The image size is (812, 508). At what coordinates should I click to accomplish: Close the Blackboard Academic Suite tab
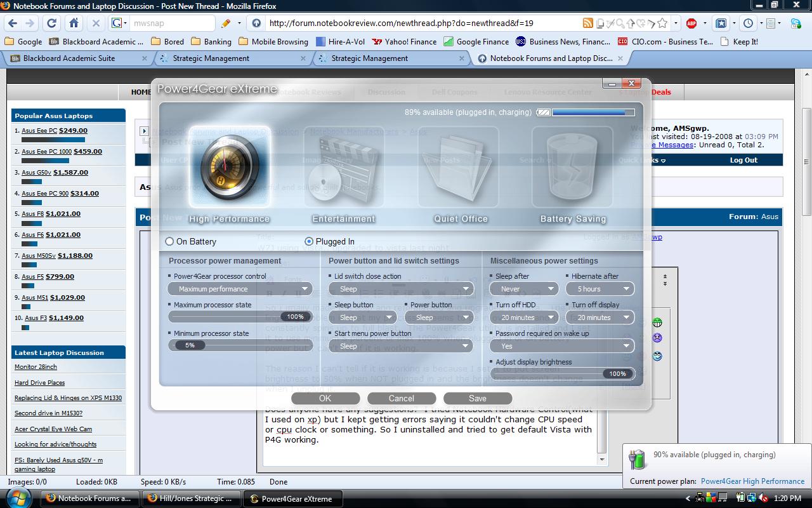pos(145,58)
